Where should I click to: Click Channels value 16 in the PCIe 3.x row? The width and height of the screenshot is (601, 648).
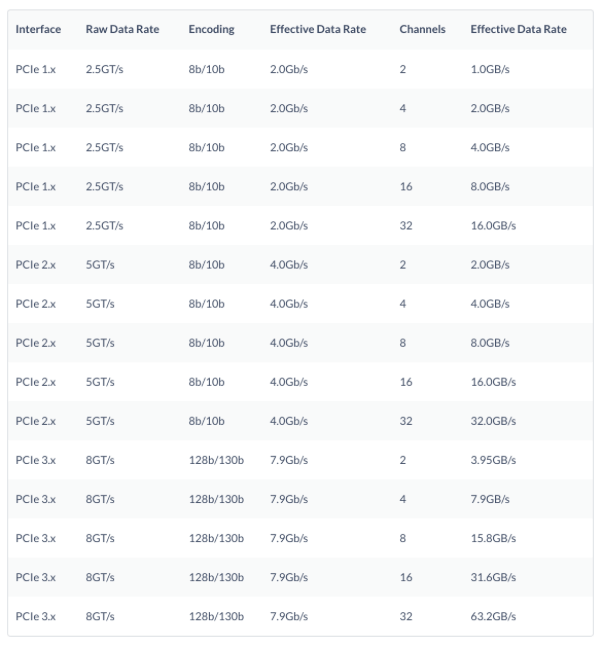point(406,577)
